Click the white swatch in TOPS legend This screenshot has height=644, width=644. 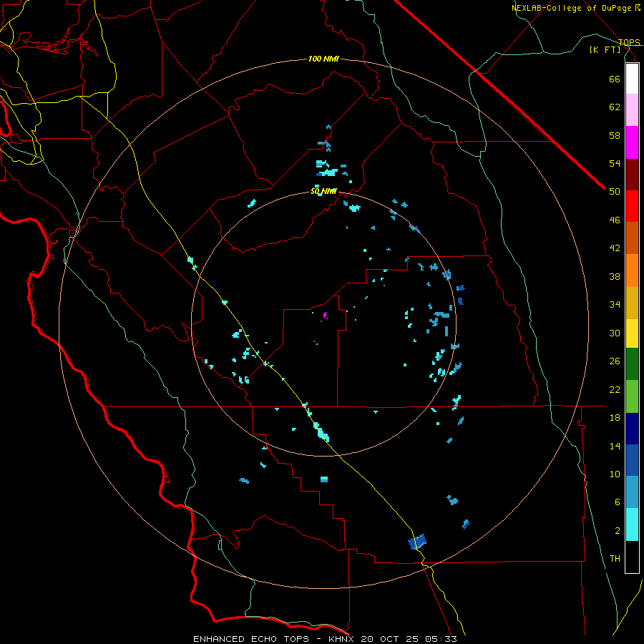[x=632, y=79]
